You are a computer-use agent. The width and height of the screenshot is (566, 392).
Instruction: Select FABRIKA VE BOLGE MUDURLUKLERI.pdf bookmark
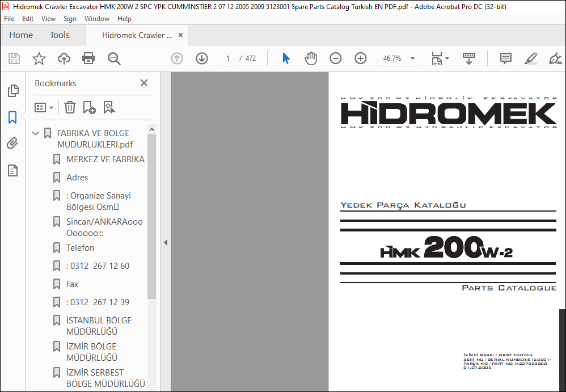coord(95,138)
